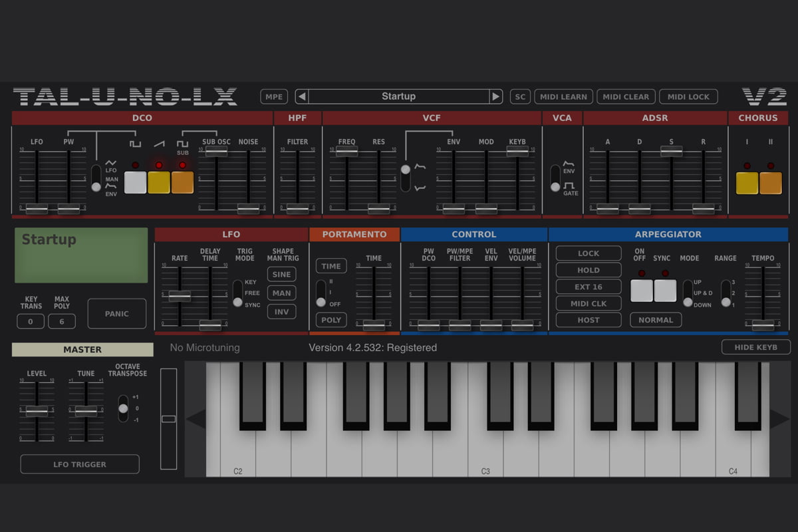This screenshot has width=798, height=532.
Task: Click the LFO TRIGGER button
Action: [80, 464]
